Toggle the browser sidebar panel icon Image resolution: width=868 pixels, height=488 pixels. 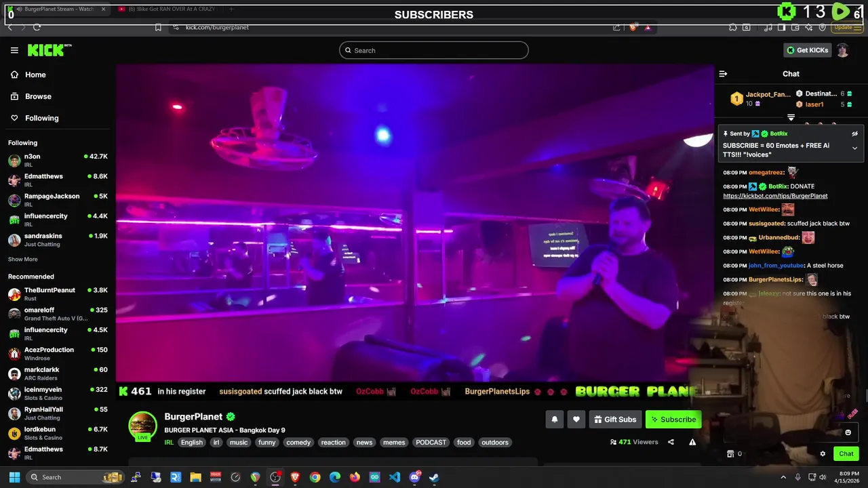(x=782, y=27)
